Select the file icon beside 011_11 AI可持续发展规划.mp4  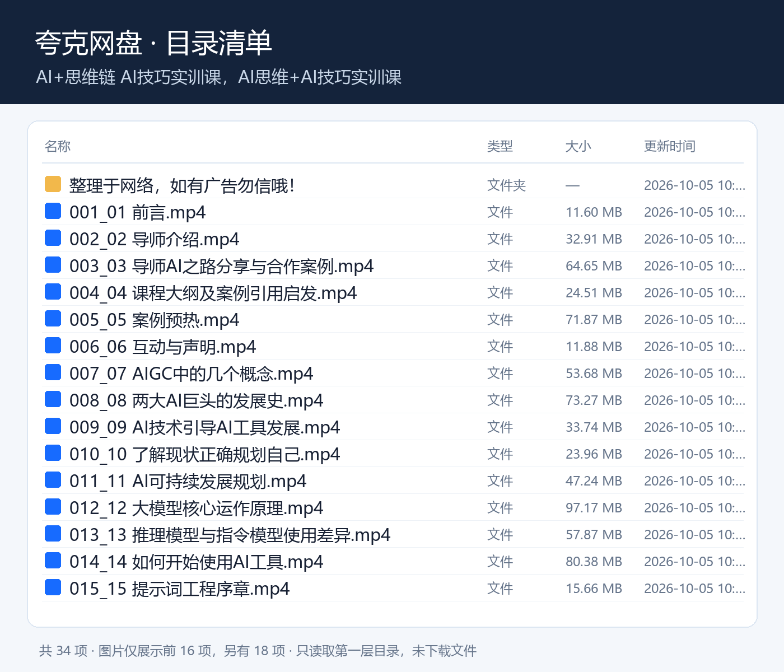(x=53, y=479)
